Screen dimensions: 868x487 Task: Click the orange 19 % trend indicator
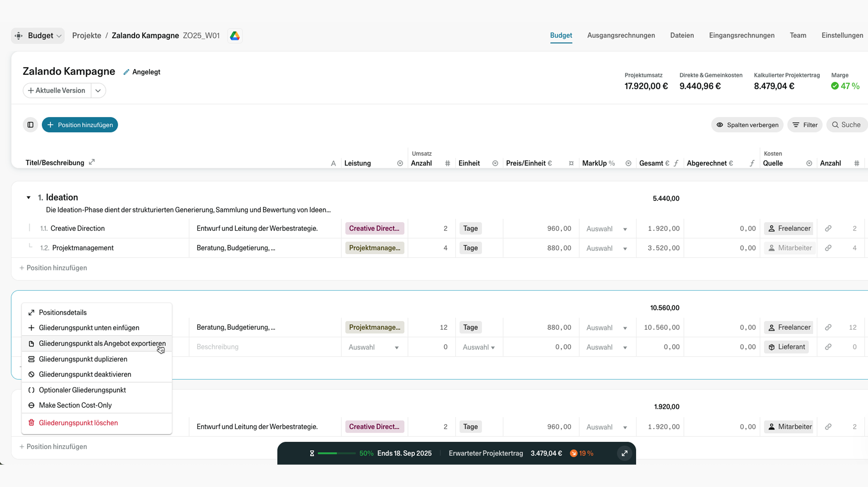point(582,453)
